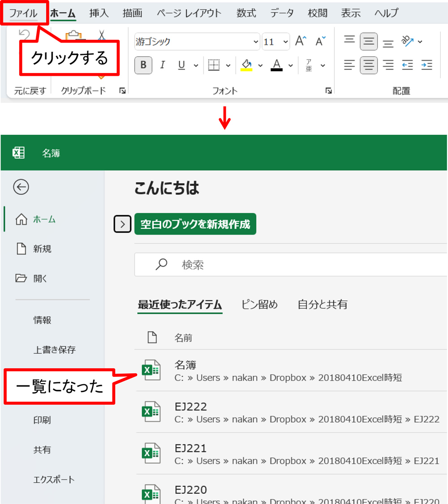Image resolution: width=448 pixels, height=504 pixels.
Task: Open the ヘルプ tab
Action: (386, 13)
